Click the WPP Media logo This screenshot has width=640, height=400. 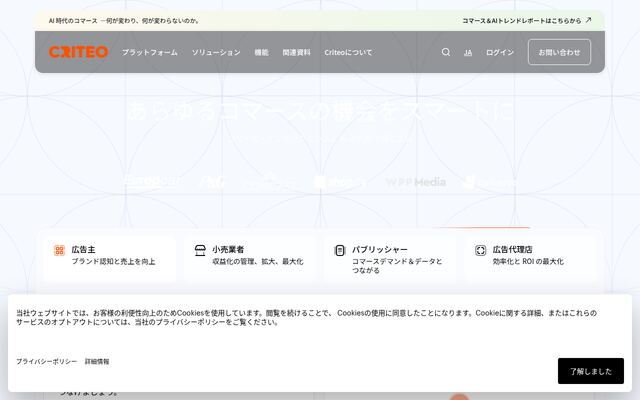point(416,182)
